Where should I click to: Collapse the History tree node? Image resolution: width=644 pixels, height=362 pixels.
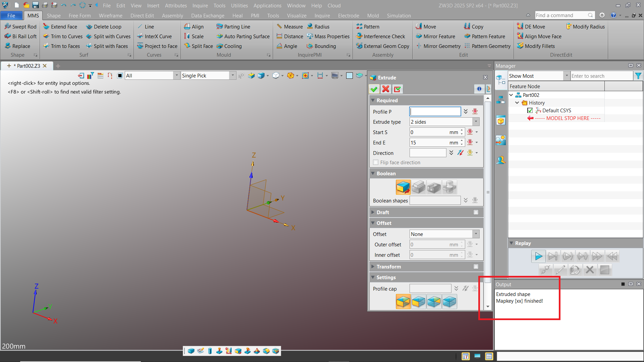point(517,103)
